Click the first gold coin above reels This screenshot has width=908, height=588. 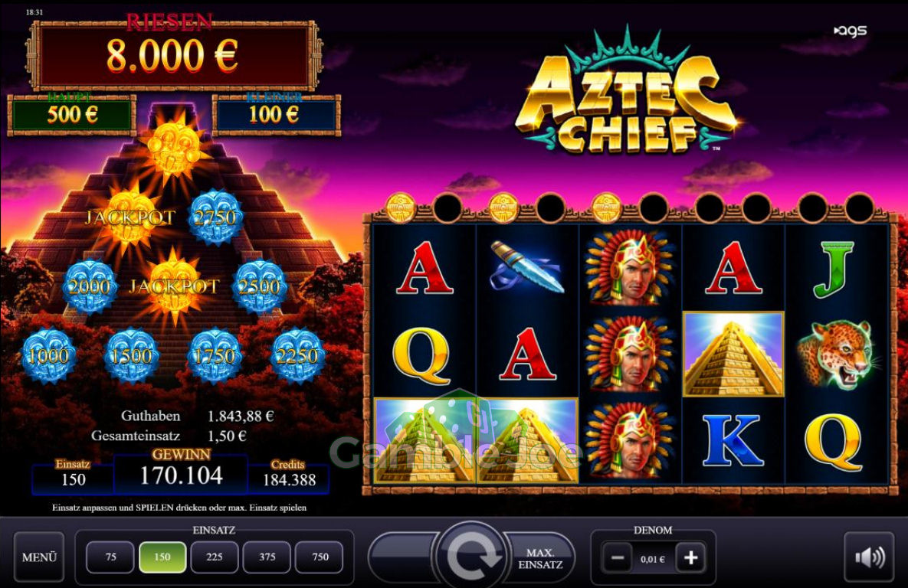pos(400,207)
